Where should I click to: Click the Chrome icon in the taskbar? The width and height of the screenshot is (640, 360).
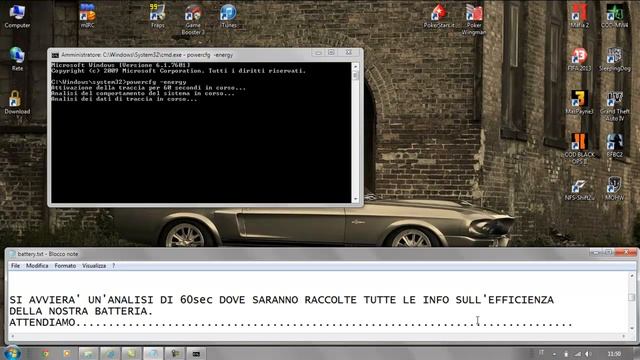click(x=45, y=353)
